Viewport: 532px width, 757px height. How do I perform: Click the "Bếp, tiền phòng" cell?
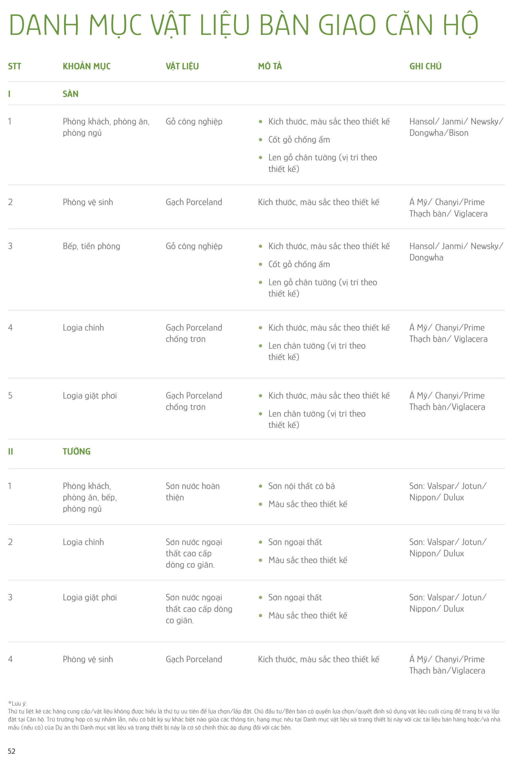click(91, 246)
